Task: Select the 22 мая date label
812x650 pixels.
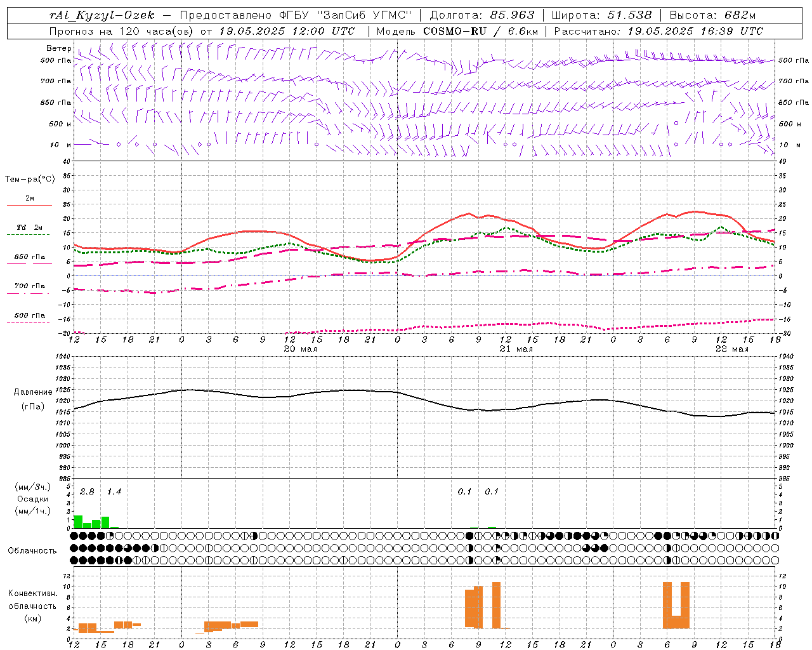Action: [732, 349]
